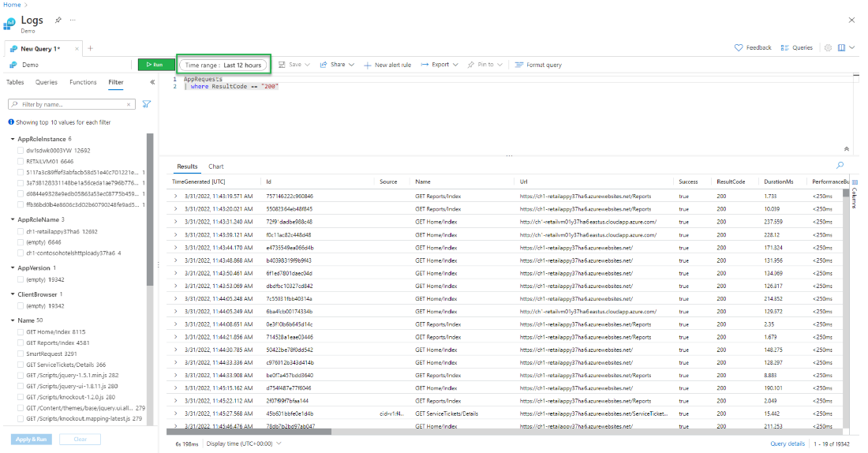The image size is (868, 453).
Task: Collapse the left panel with double chevron
Action: tap(152, 82)
